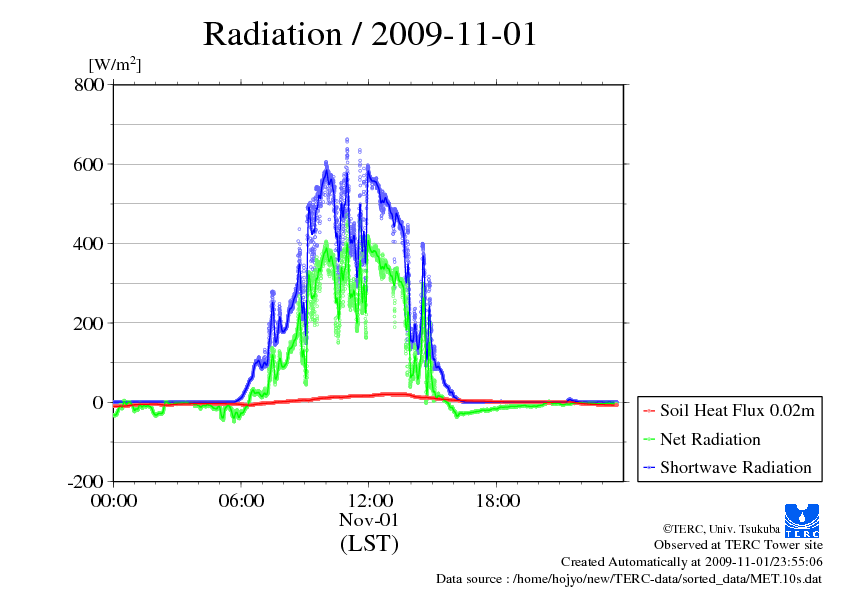
Task: Click the '18:00' x-axis time label
Action: (498, 501)
